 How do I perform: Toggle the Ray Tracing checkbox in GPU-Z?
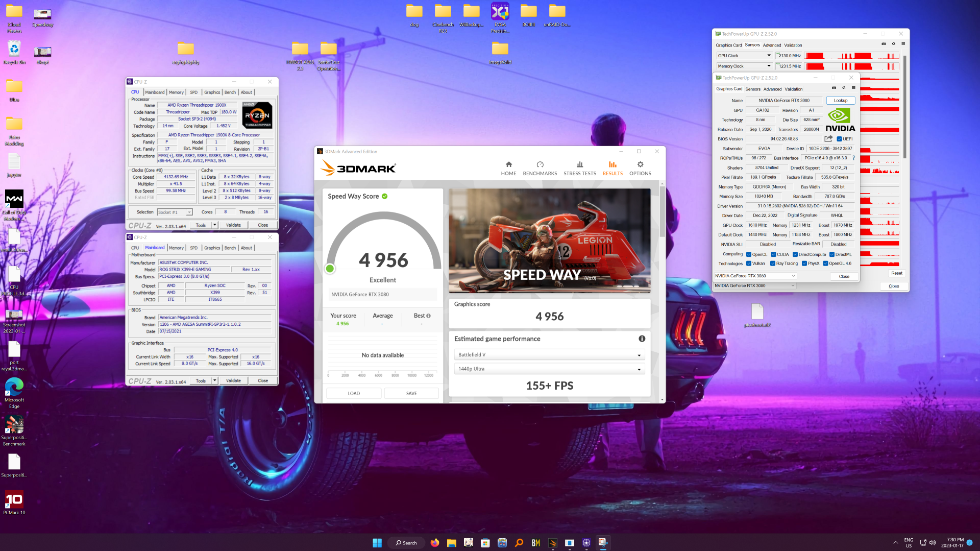[x=773, y=263]
